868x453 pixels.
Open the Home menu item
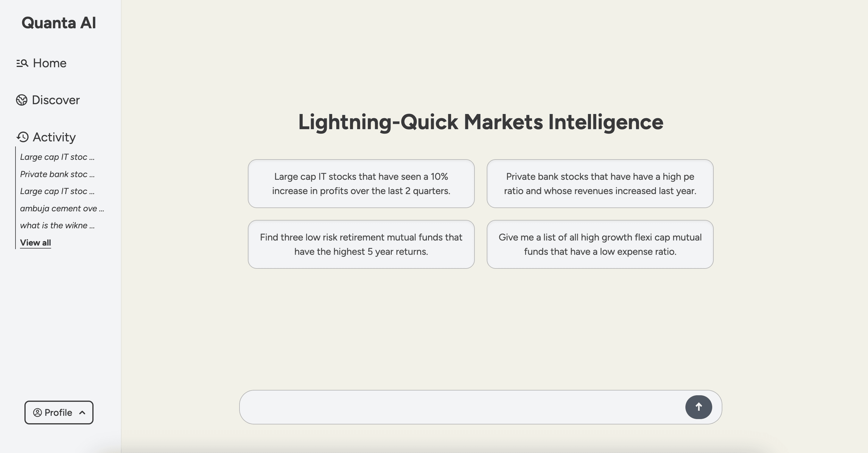[49, 63]
